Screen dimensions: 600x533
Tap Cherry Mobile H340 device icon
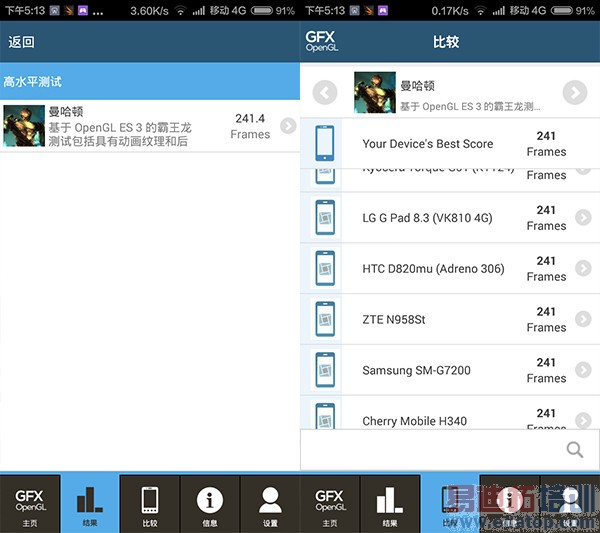[325, 416]
